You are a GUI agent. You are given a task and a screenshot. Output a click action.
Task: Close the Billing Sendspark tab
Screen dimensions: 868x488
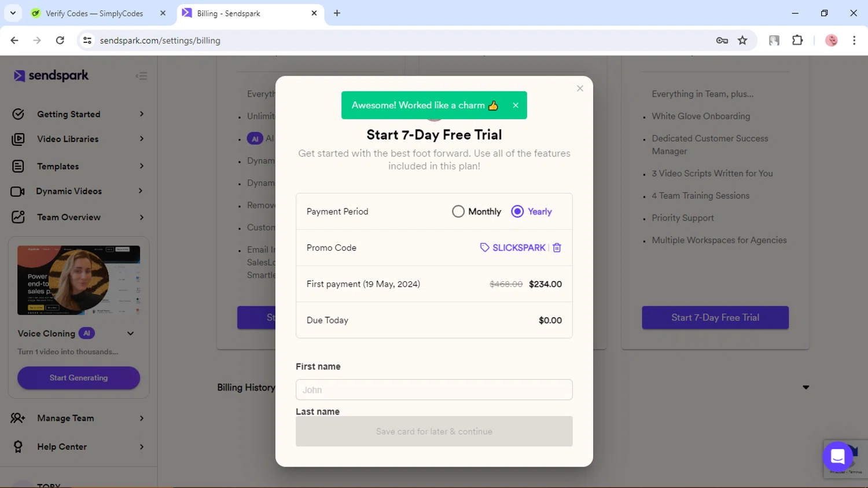point(314,13)
